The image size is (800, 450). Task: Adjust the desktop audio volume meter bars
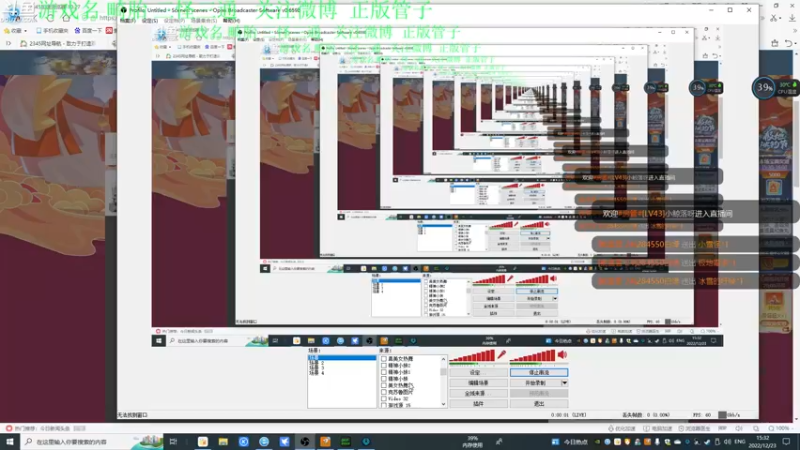533,356
